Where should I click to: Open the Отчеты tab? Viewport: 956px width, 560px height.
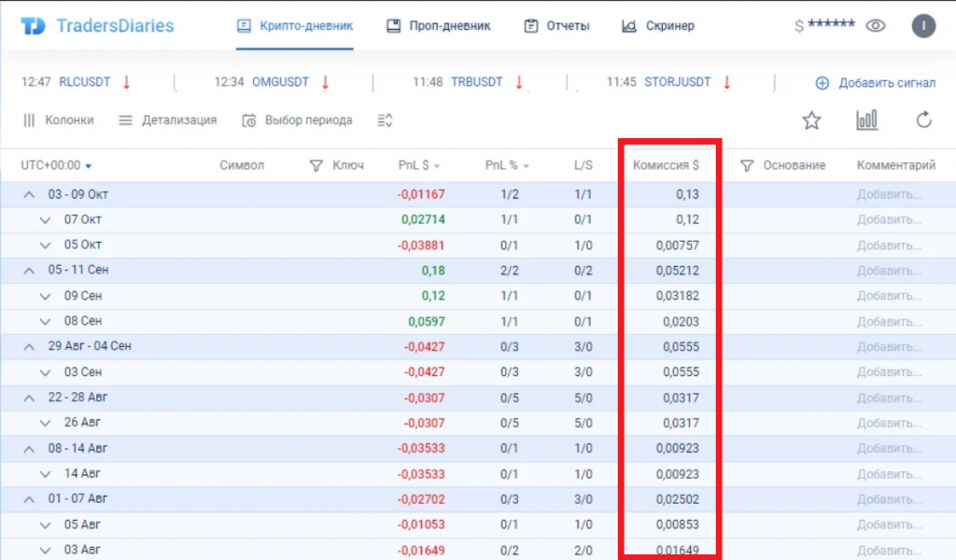[556, 25]
